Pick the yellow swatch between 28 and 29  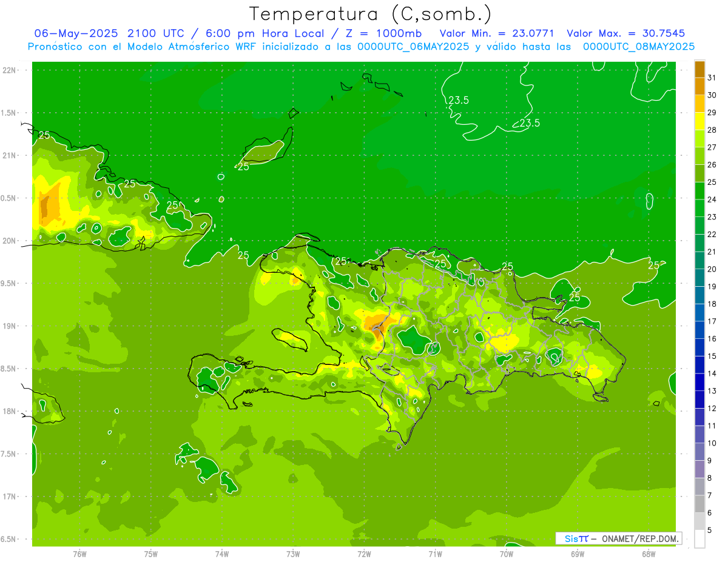click(699, 121)
